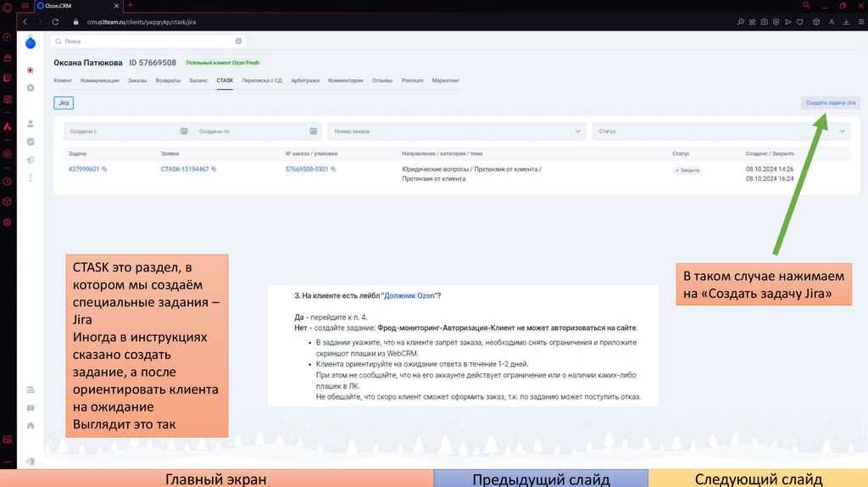Click the logout icon at the CRM sidebar bottom
This screenshot has height=487, width=868.
point(31,462)
